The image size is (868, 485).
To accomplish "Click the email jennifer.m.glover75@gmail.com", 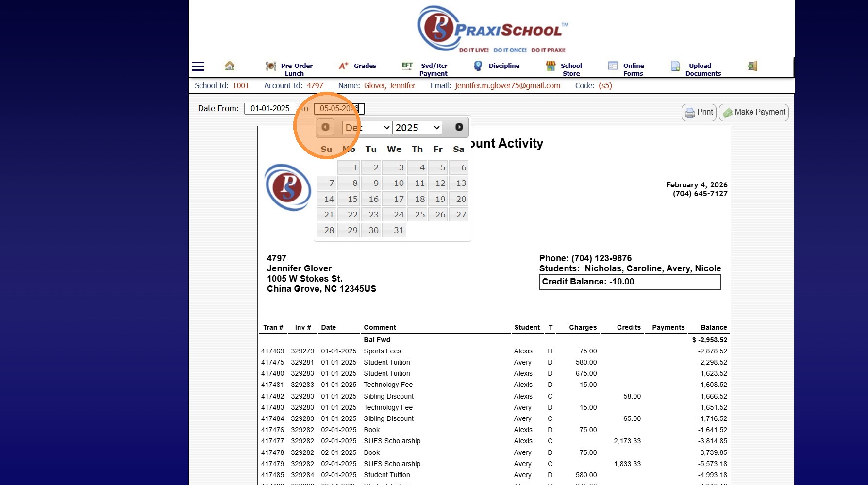I will click(x=508, y=85).
